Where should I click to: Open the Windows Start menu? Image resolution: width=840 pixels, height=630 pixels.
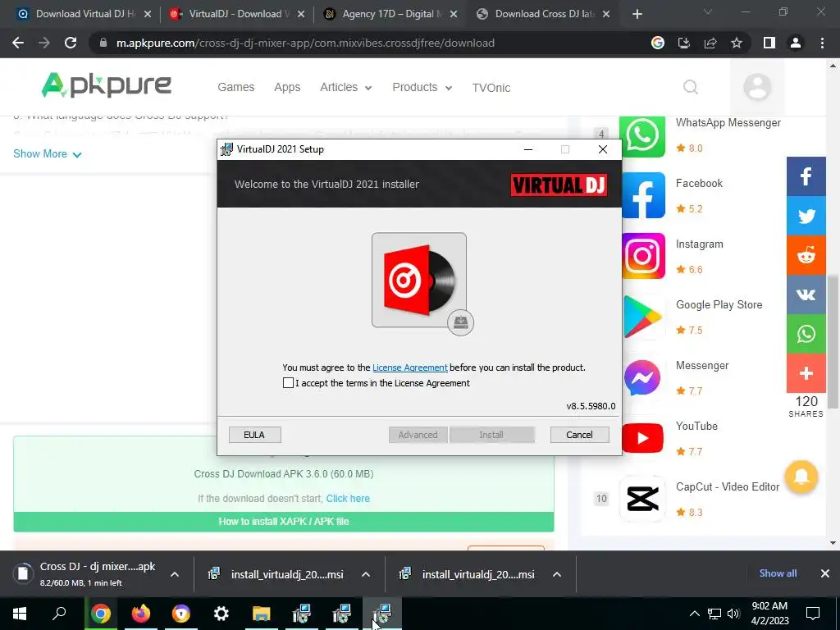20,614
